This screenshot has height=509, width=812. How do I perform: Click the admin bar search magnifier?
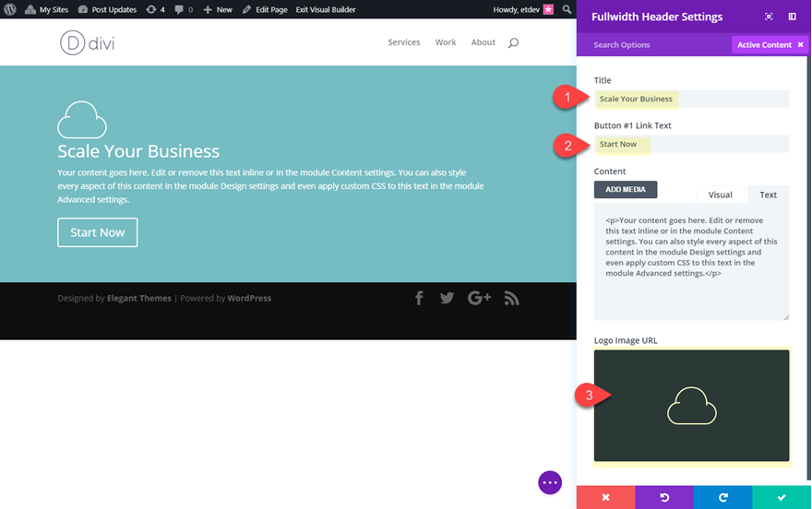click(567, 9)
